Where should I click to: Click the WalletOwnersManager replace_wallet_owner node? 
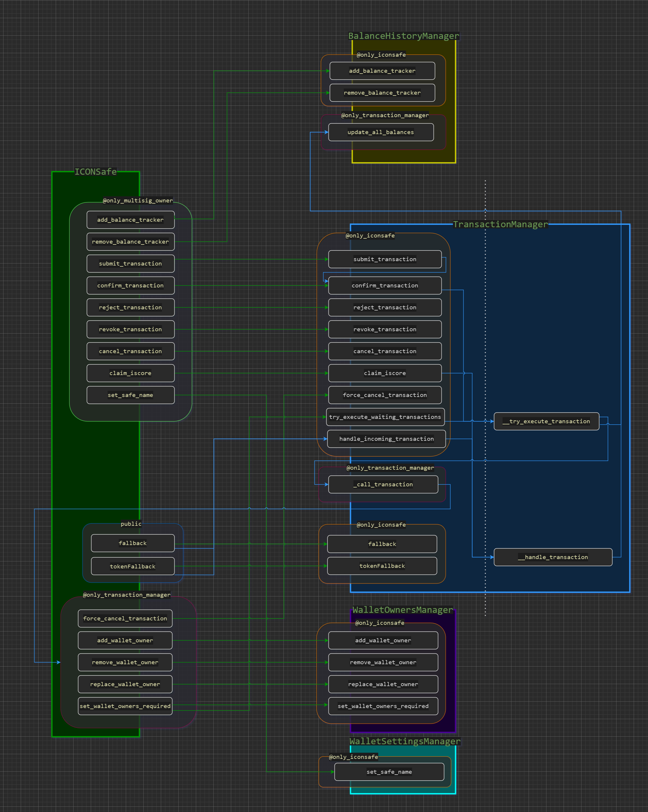[x=383, y=684]
